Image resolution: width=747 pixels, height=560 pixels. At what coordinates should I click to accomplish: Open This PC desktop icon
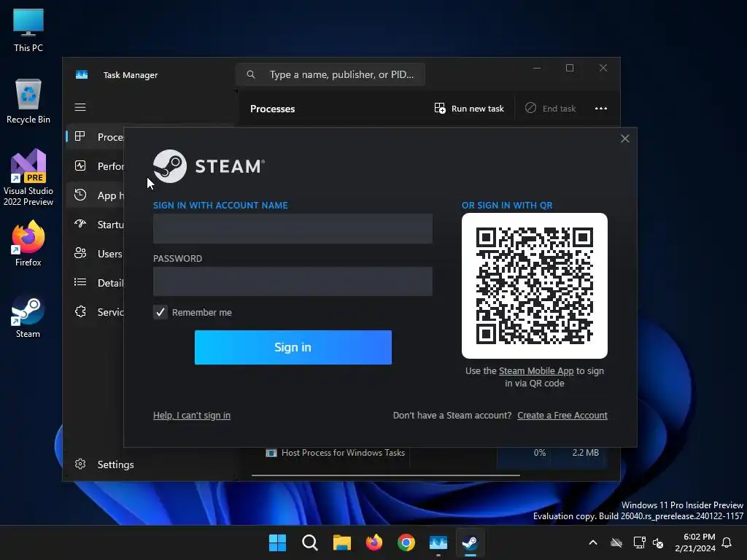[28, 31]
